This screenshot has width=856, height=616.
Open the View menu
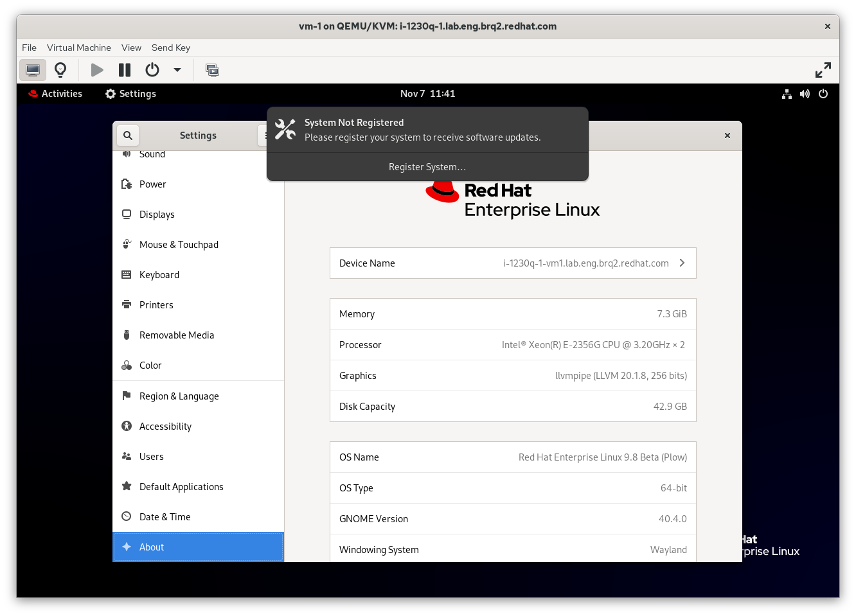131,48
